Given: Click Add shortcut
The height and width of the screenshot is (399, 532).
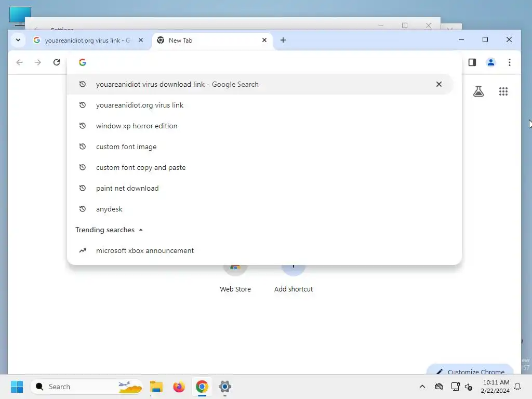Looking at the screenshot, I should (294, 278).
